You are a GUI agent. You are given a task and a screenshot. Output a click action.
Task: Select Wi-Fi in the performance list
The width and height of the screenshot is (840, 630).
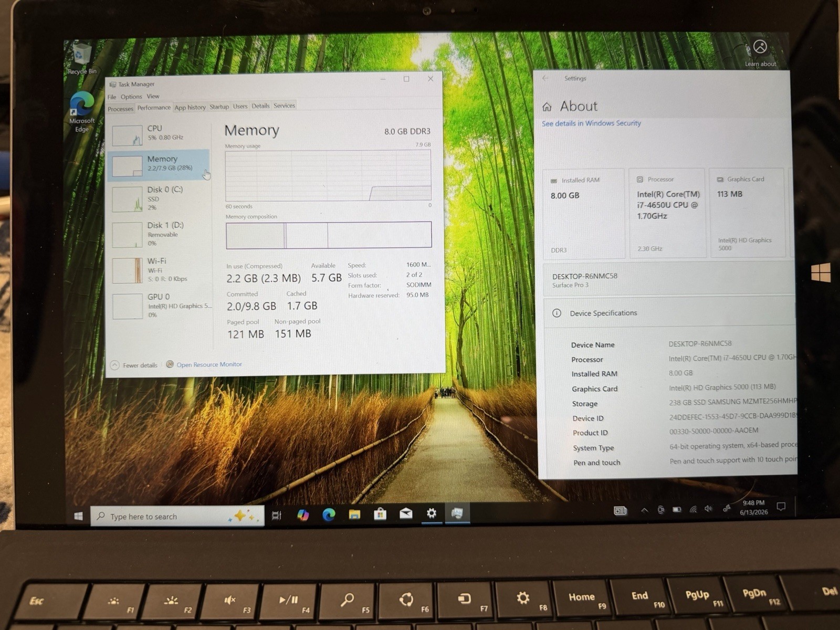(x=159, y=270)
